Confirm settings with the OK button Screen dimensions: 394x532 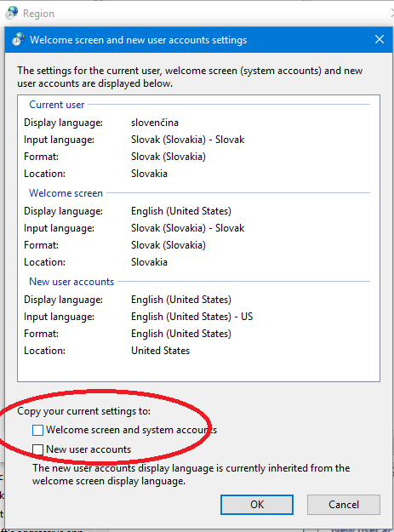257,505
